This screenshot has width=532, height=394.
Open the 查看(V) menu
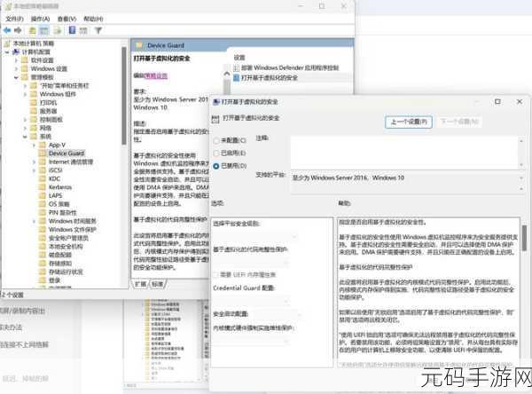[66, 19]
